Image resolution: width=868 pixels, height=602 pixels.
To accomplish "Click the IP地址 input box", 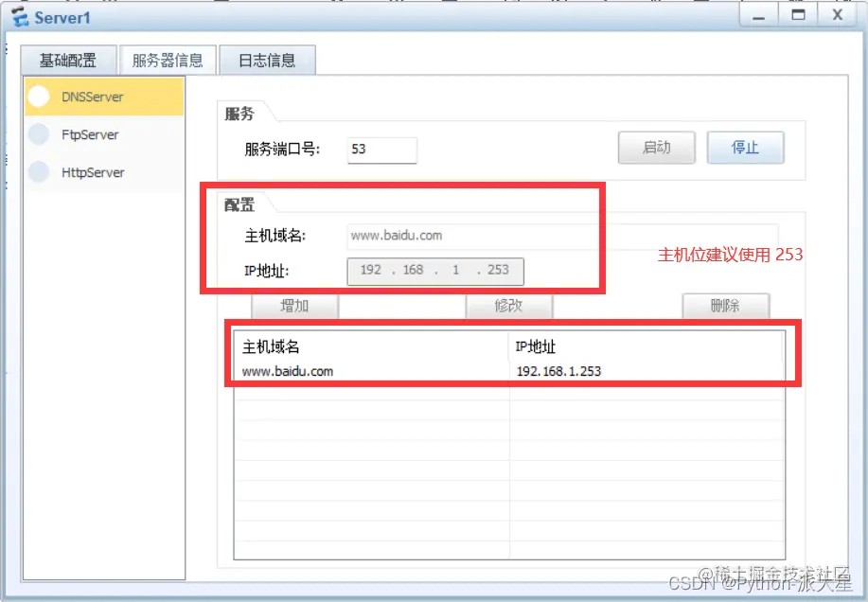I will click(435, 271).
